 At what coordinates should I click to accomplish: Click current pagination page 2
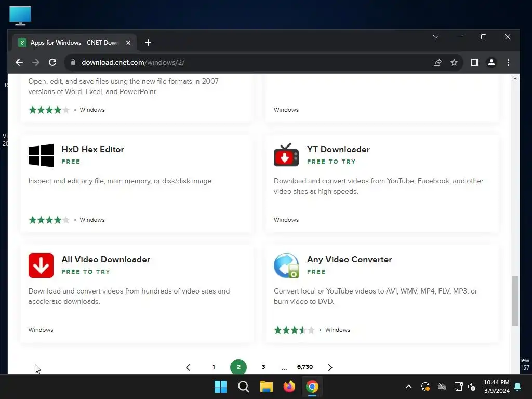(238, 367)
